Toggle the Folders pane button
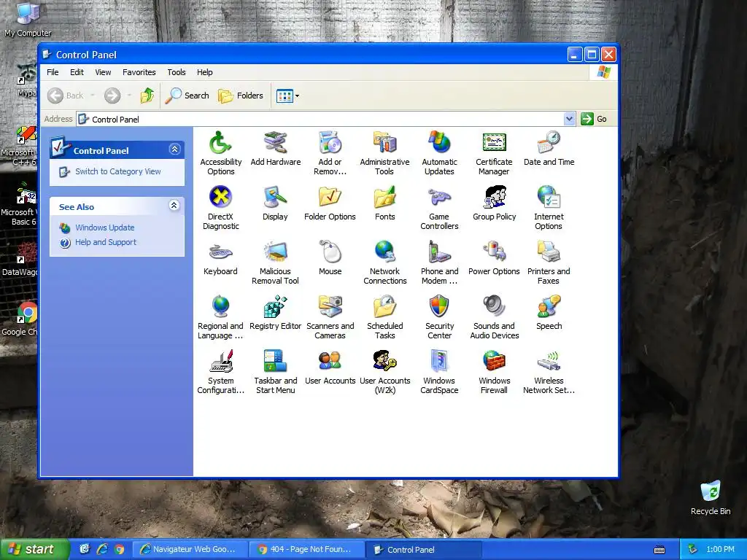This screenshot has width=747, height=560. [241, 96]
